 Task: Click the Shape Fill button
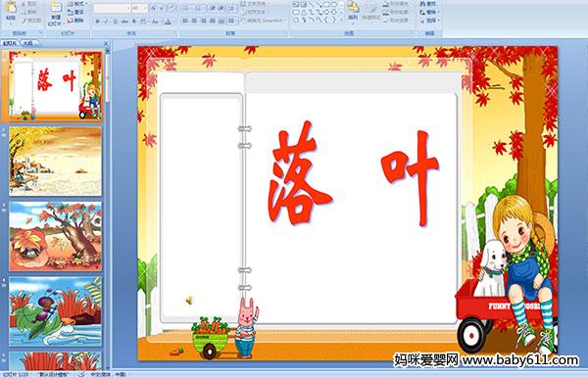(x=396, y=4)
